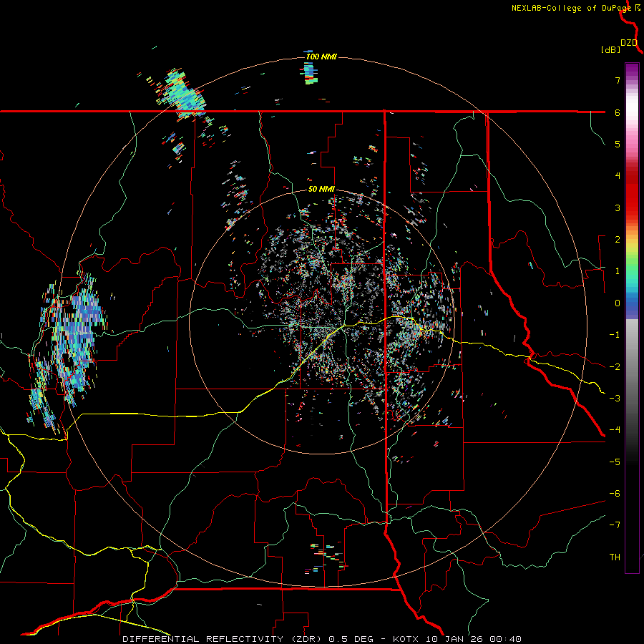
Task: Click the 3 value on the color scale
Action: click(618, 208)
